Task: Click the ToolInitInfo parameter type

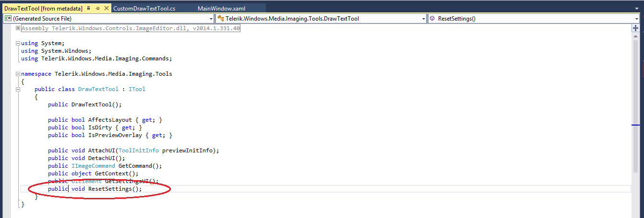Action: 139,150
